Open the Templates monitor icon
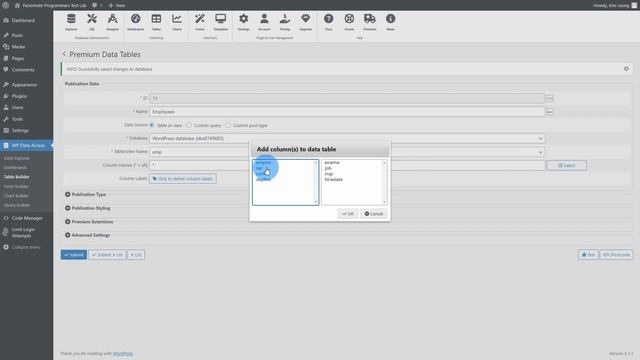The image size is (640, 360). [220, 22]
